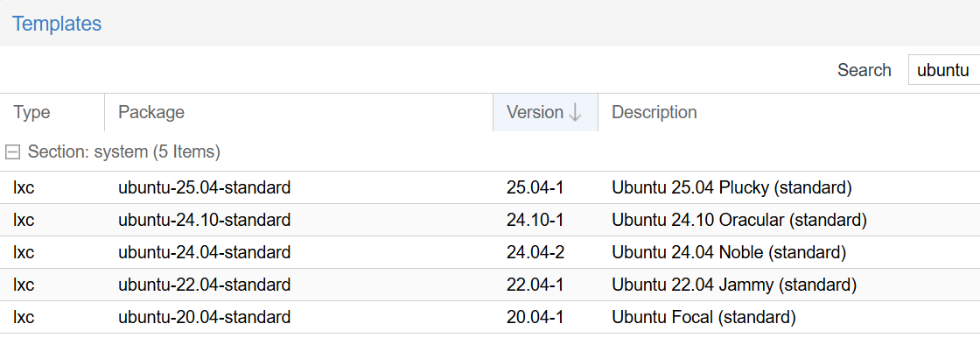The image size is (980, 345).
Task: Click the Version sort arrow icon
Action: click(x=576, y=112)
